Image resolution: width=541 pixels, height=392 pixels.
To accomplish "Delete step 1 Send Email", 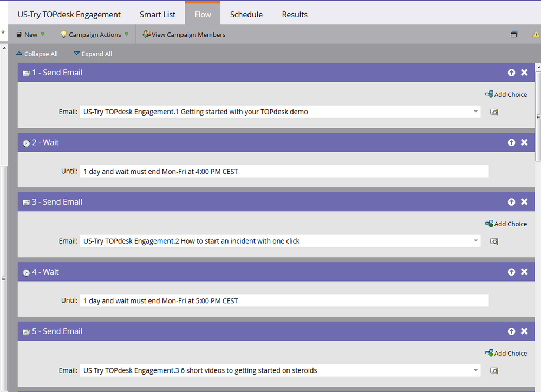I will click(x=524, y=73).
